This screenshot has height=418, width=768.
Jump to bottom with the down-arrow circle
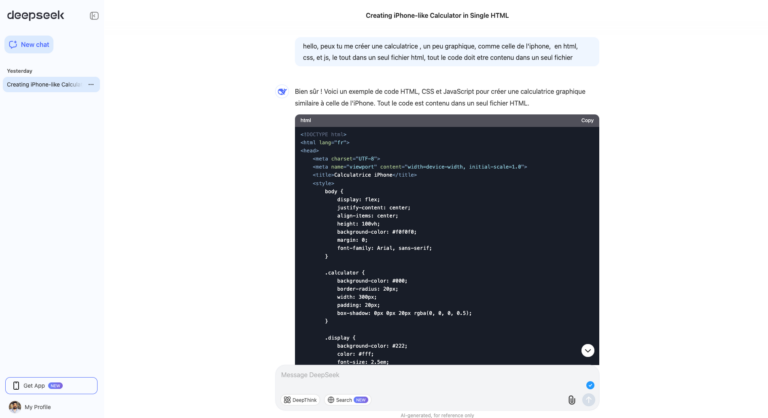[x=587, y=350]
